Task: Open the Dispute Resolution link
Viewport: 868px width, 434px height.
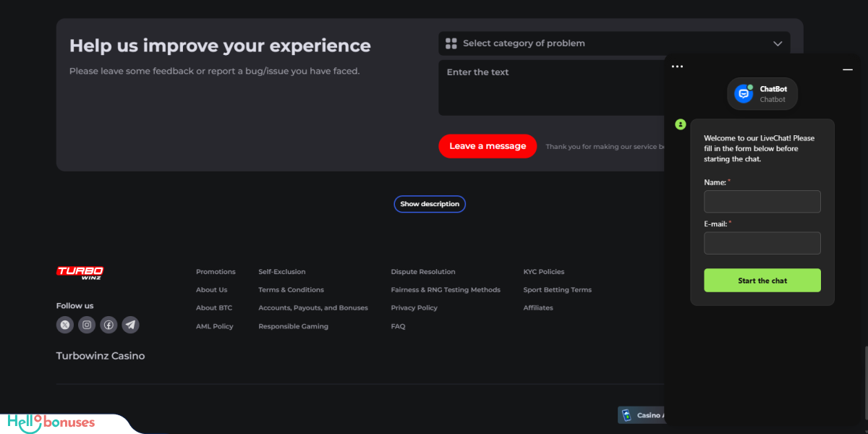Action: pos(423,272)
